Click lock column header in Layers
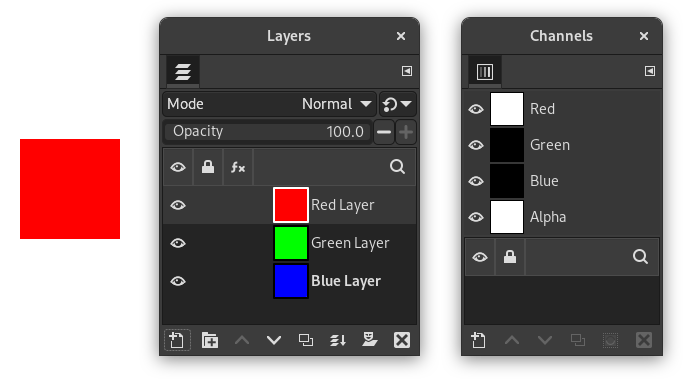 [208, 167]
